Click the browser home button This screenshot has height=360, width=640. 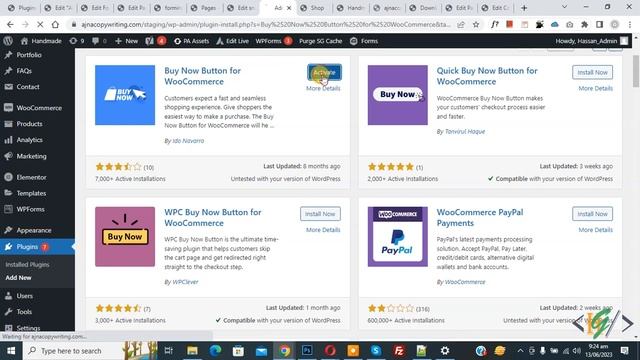pyautogui.click(x=55, y=24)
